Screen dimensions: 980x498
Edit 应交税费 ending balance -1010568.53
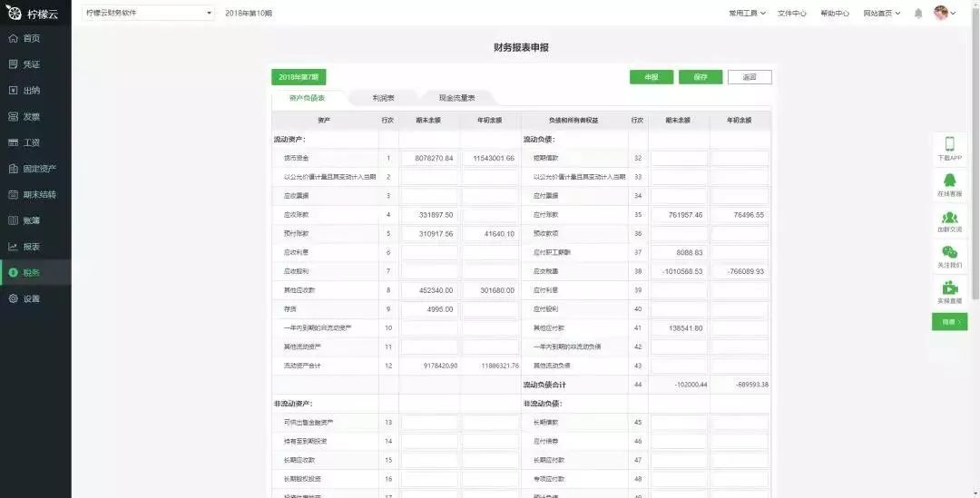tap(679, 272)
